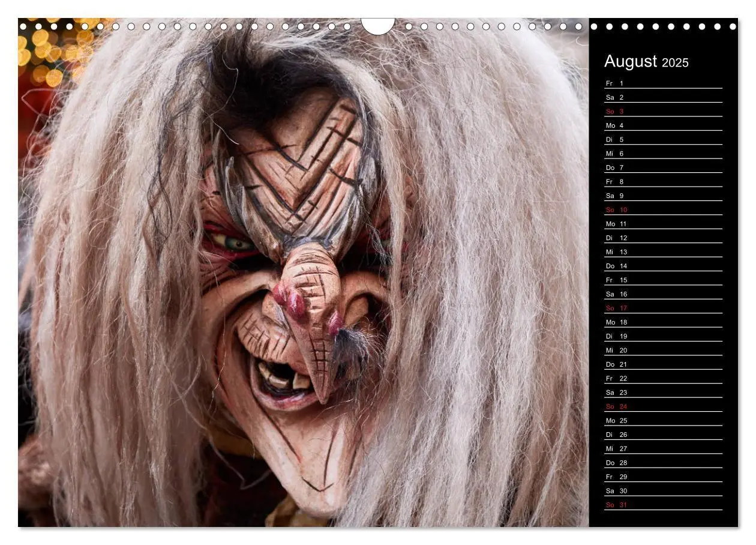Select the Sunday row 'So 17'
The height and width of the screenshot is (545, 756).
663,308
